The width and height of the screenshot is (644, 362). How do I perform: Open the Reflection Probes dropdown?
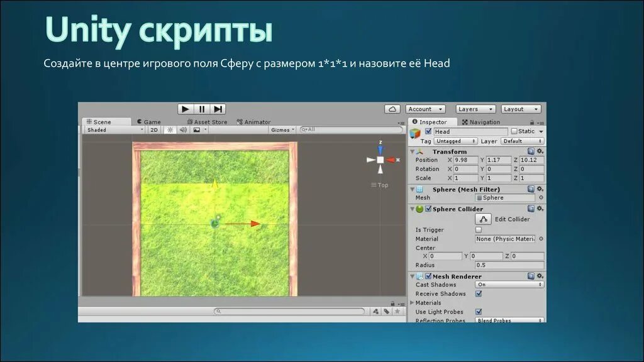(x=509, y=320)
